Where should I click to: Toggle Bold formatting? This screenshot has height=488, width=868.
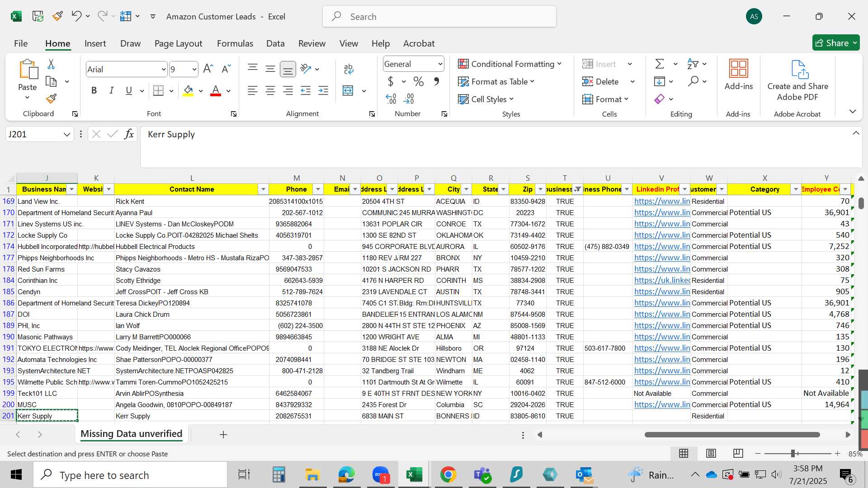pos(94,91)
